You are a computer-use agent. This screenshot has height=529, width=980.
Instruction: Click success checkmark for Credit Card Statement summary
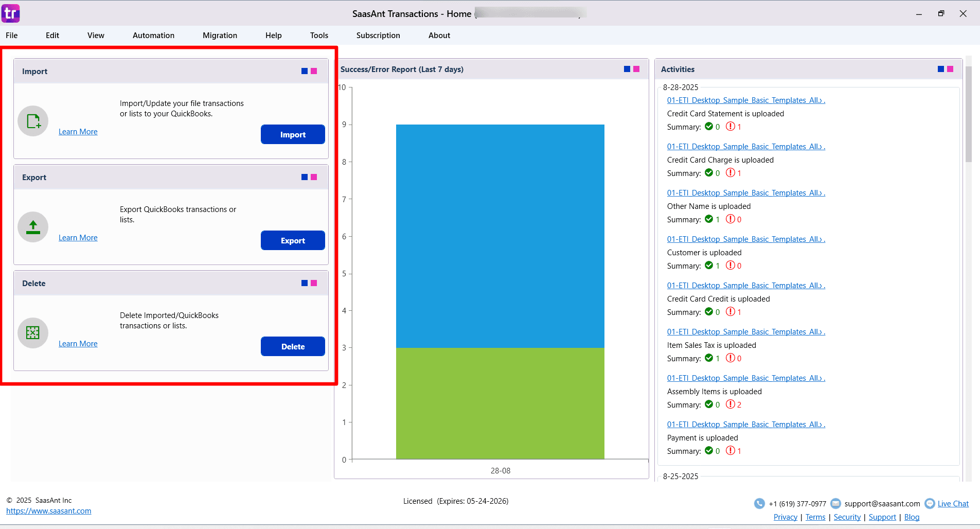click(x=709, y=126)
